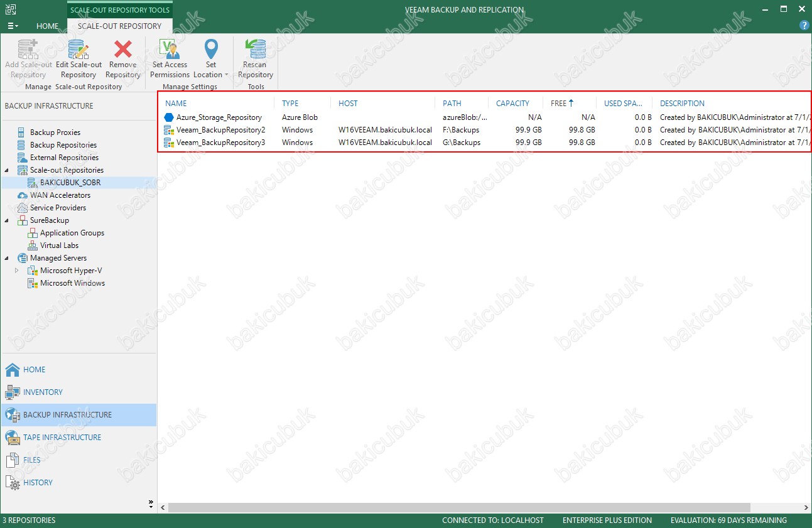Screen dimensions: 812x528
Task: Click the Service Providers tree icon
Action: point(22,208)
